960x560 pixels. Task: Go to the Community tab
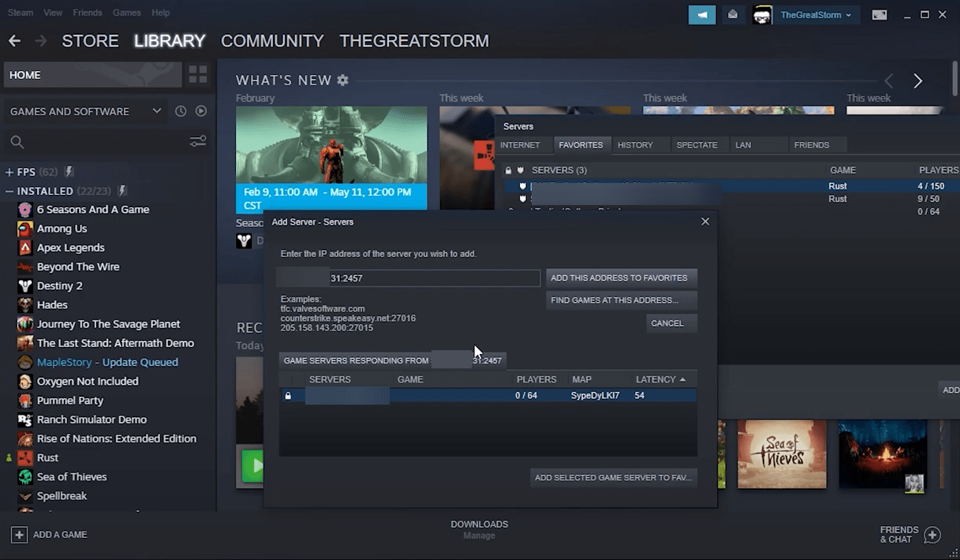click(272, 41)
